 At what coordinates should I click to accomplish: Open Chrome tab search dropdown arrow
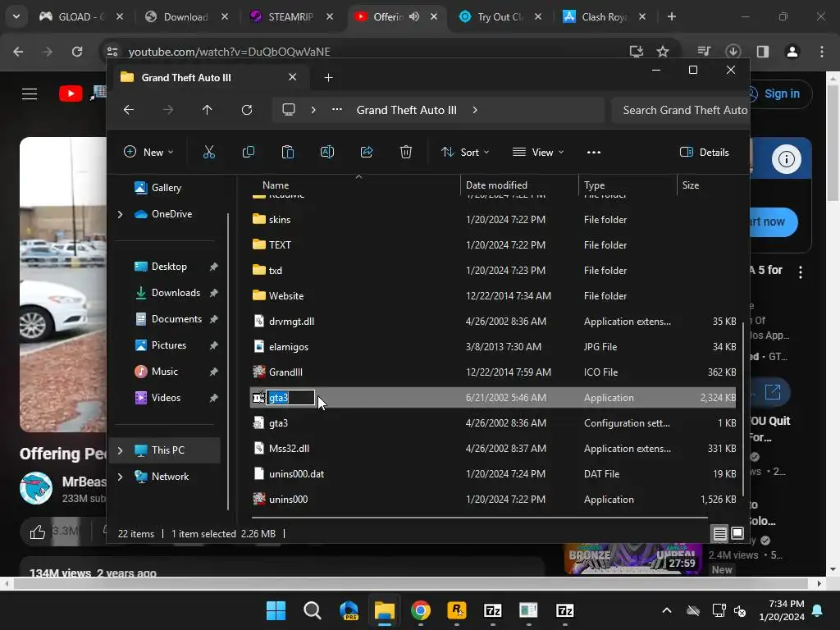pyautogui.click(x=16, y=16)
